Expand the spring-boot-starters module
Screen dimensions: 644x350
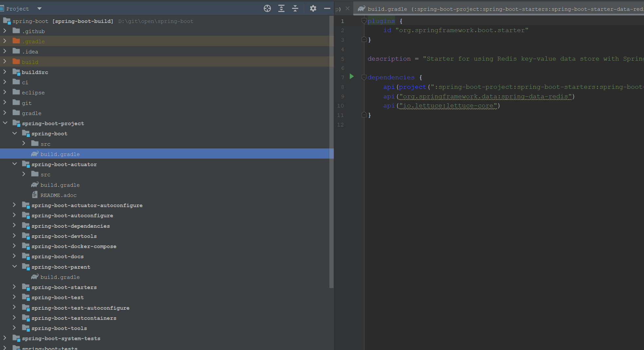[14, 287]
